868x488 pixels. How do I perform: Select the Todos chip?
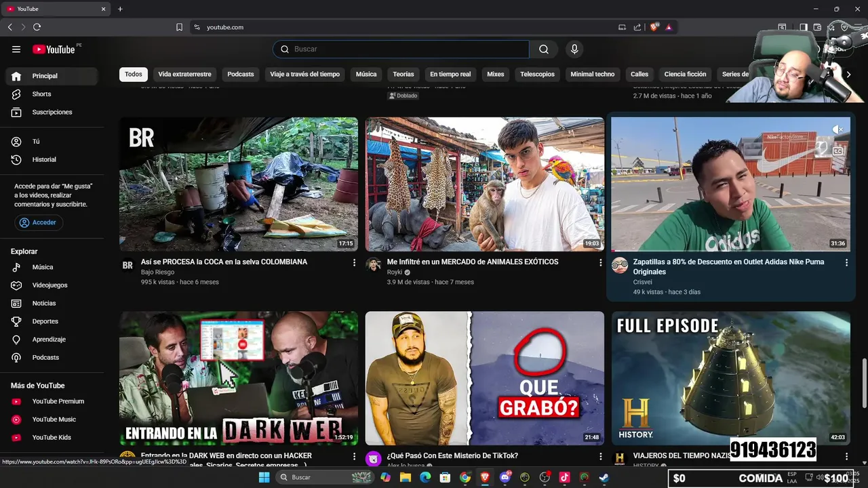(134, 75)
